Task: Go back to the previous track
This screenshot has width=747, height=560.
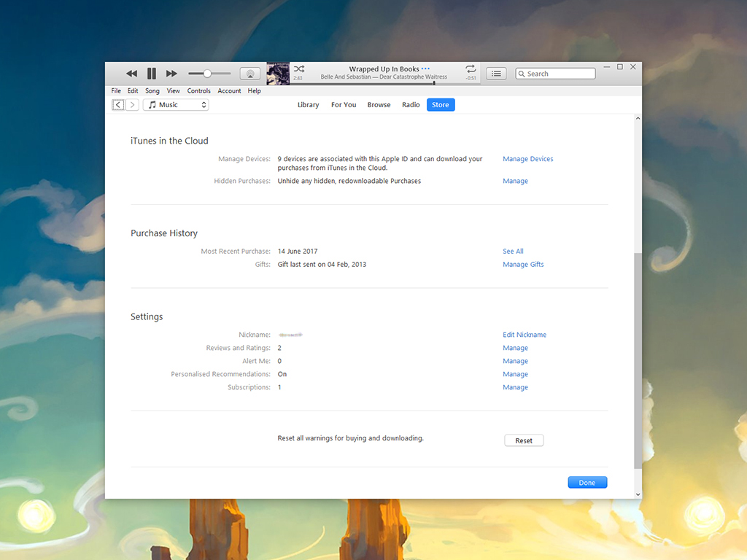Action: click(x=131, y=74)
